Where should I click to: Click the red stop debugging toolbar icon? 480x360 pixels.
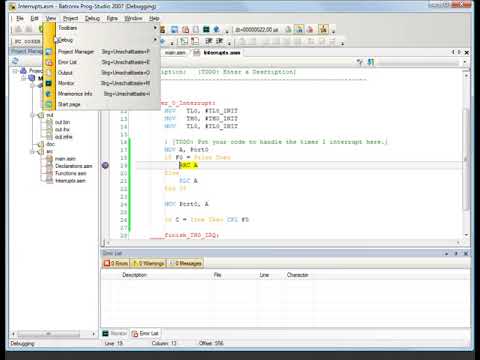(x=310, y=30)
